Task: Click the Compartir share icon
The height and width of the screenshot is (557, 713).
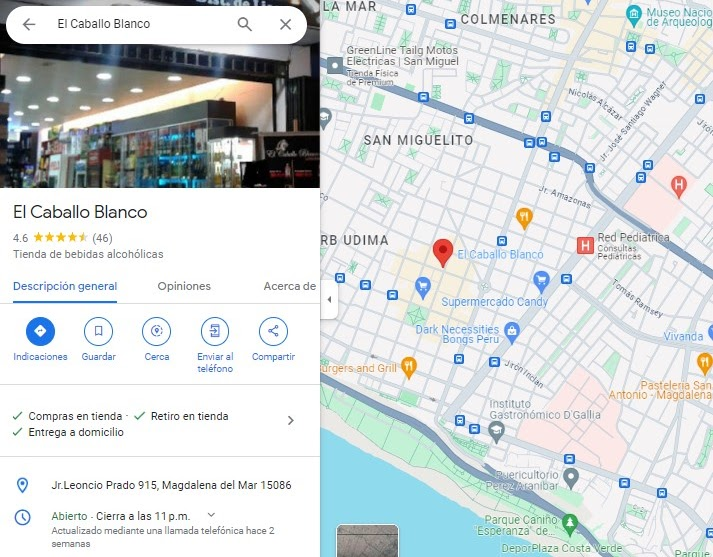Action: (273, 331)
